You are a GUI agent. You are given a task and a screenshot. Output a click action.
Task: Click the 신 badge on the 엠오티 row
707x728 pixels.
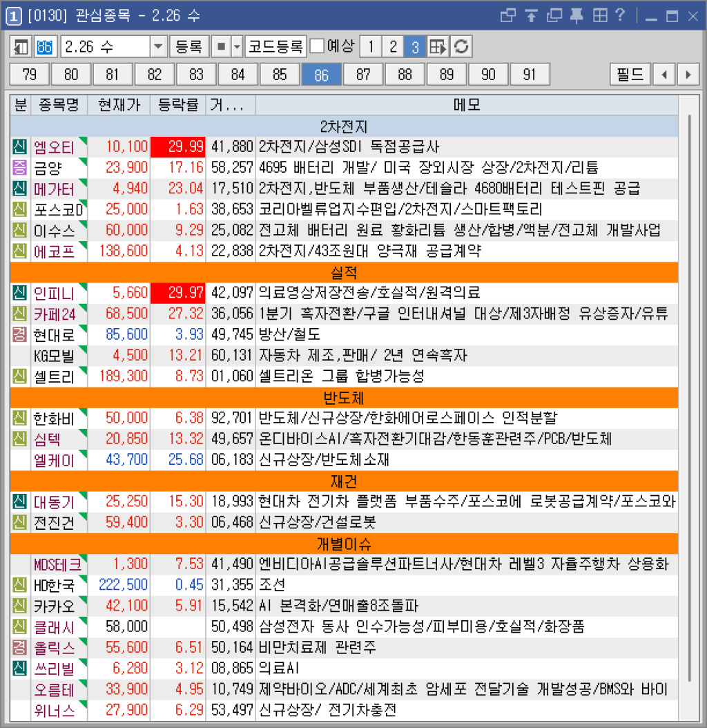(19, 146)
